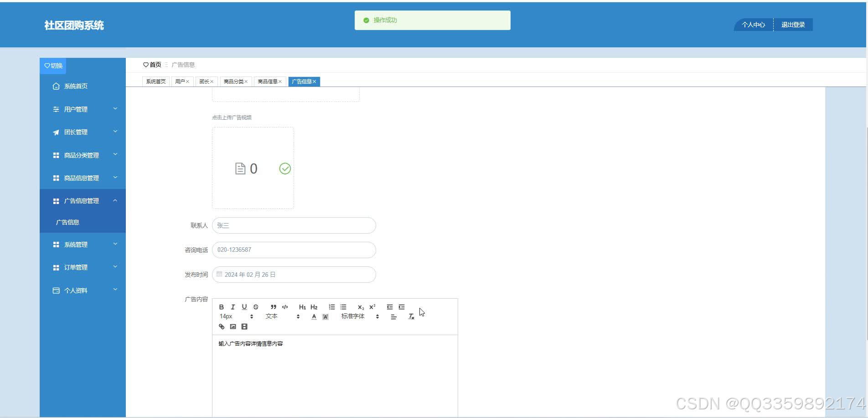Screen dimensions: 868x418
Task: Create a bulleted list
Action: [x=343, y=307]
